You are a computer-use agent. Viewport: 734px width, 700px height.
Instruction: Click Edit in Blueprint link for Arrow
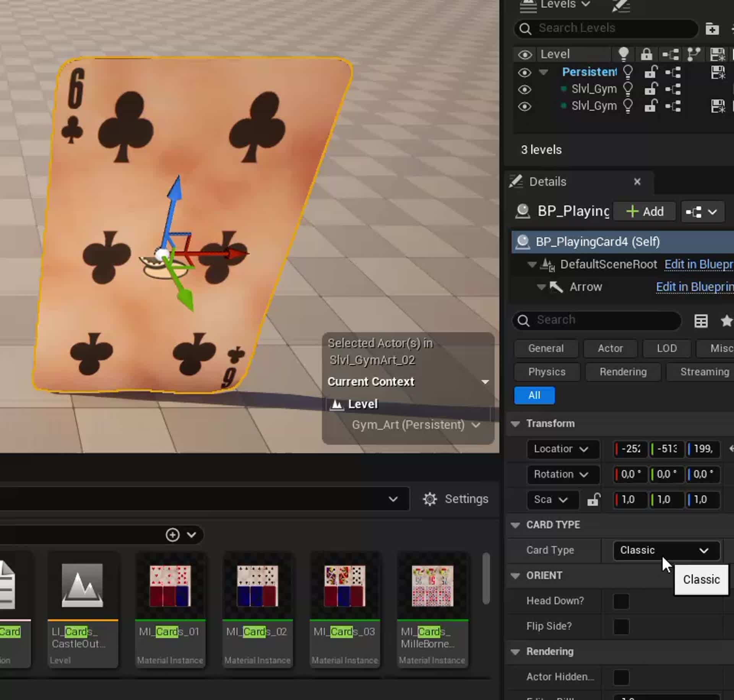694,287
